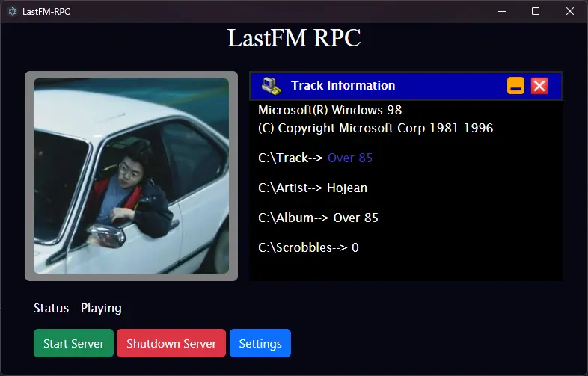Close the LastFM-RPC window
The height and width of the screenshot is (376, 588).
(x=569, y=12)
